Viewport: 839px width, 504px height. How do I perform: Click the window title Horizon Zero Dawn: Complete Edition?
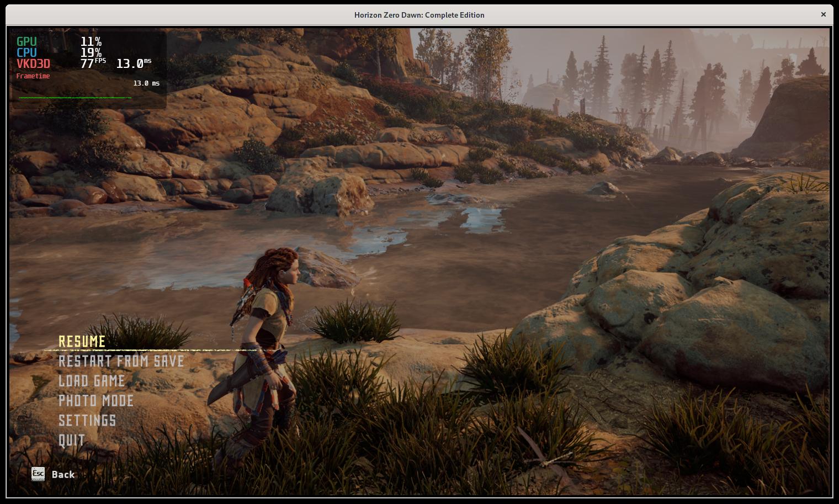[x=419, y=15]
